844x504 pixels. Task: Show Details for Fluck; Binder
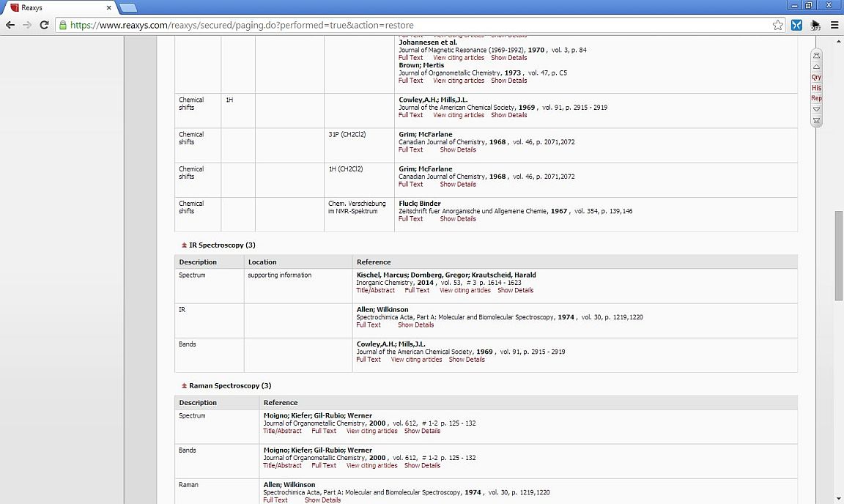pos(457,218)
